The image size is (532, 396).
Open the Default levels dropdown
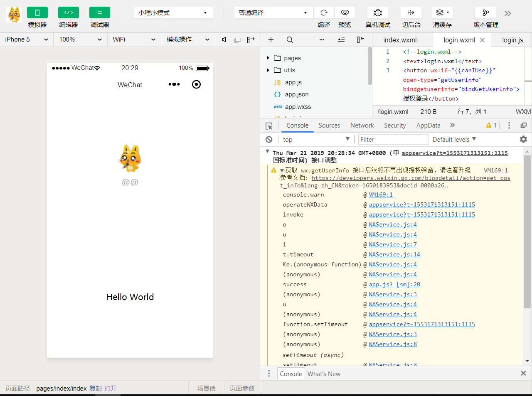click(x=454, y=140)
